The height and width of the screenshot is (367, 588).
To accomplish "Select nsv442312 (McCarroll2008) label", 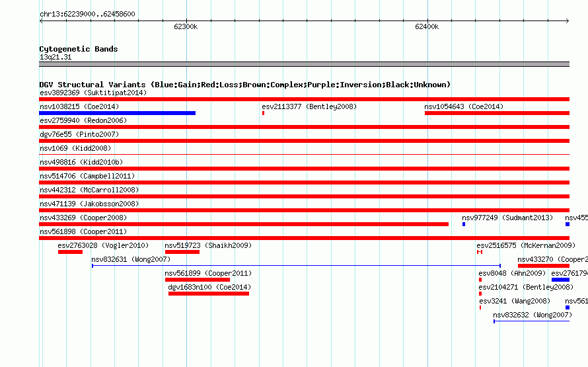I will [89, 190].
